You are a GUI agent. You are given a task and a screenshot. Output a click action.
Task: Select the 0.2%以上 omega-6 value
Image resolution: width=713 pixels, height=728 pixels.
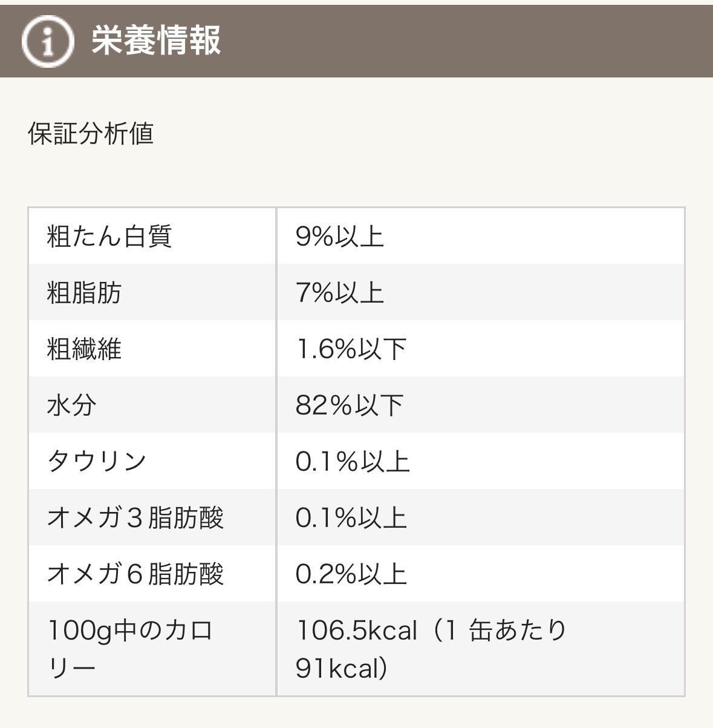pyautogui.click(x=351, y=574)
